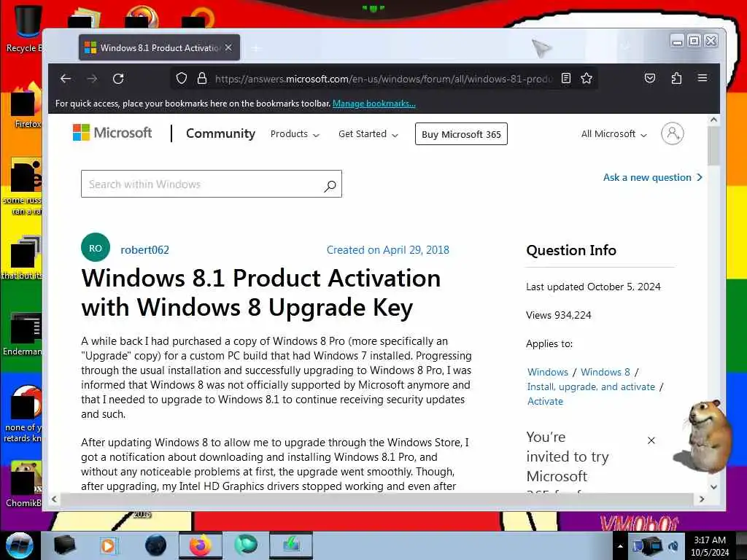Click Ask a new question link

(653, 177)
